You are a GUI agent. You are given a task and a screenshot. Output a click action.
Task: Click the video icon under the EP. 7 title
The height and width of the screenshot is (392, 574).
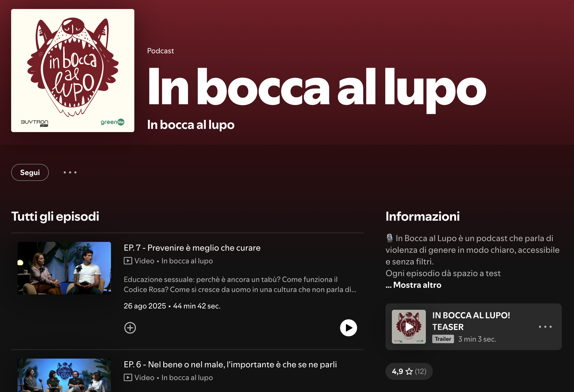pos(128,261)
